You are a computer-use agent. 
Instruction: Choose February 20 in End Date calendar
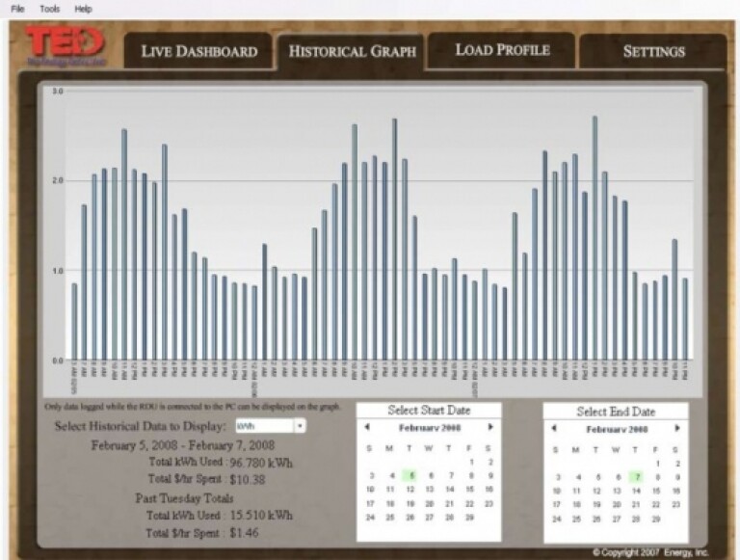tap(617, 504)
